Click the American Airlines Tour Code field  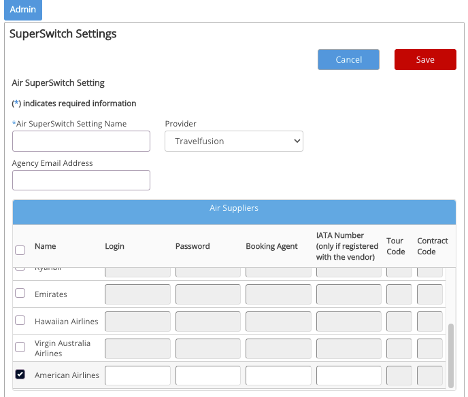click(x=399, y=376)
